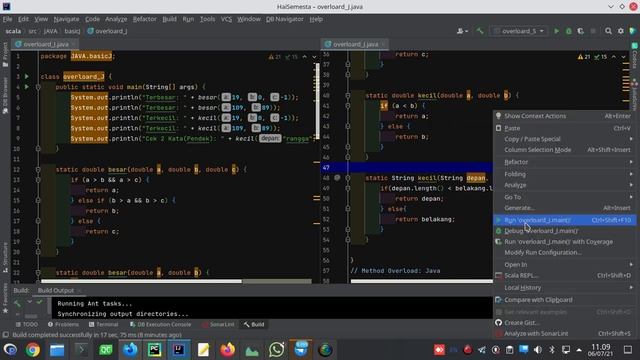The image size is (640, 360).
Task: Click run gutter arrow beside main method
Action: [27, 87]
